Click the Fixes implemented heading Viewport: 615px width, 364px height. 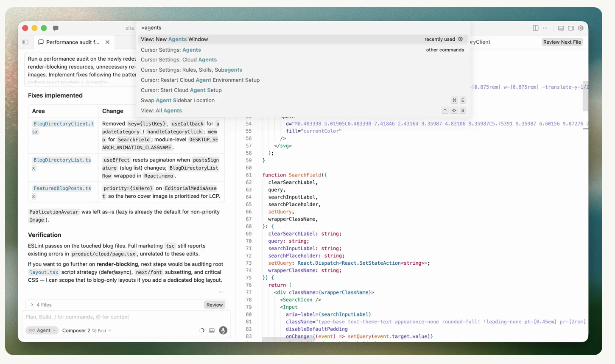(55, 95)
